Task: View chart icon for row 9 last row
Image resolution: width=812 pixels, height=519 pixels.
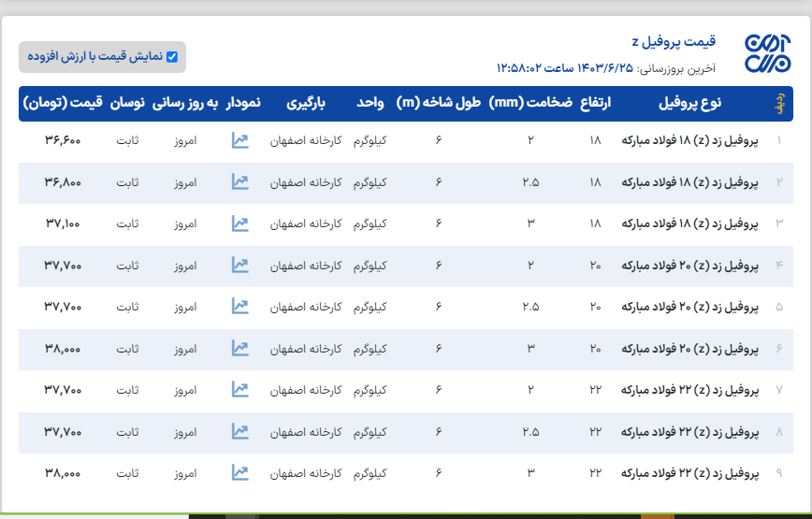Action: point(240,473)
